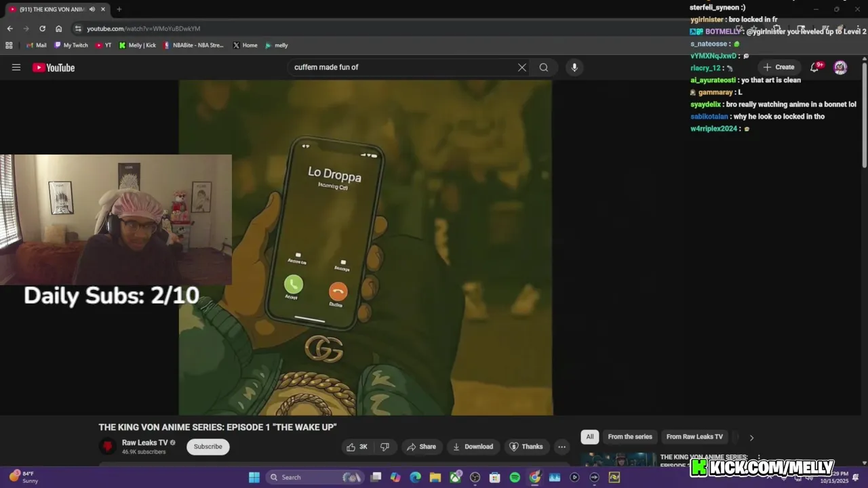Go back in the browser

tap(9, 28)
